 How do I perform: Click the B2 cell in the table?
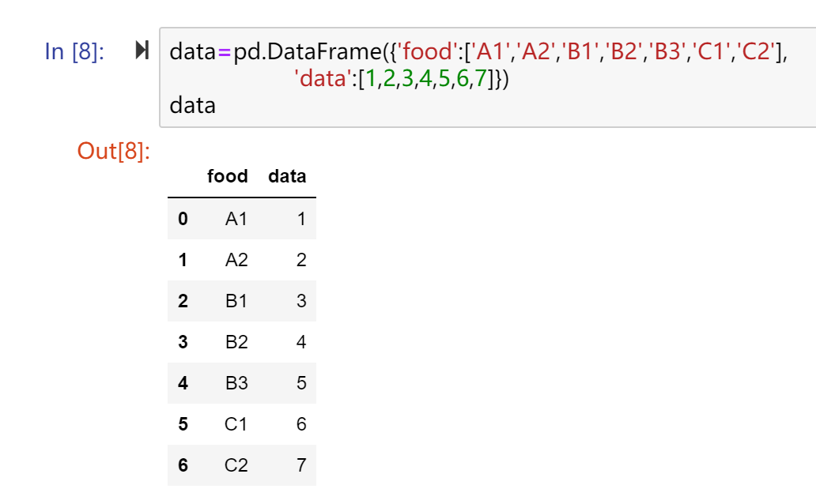pos(236,342)
